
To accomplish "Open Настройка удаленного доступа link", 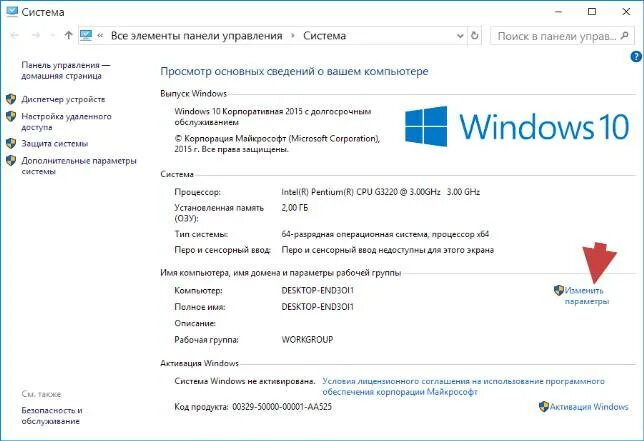I will tap(66, 122).
